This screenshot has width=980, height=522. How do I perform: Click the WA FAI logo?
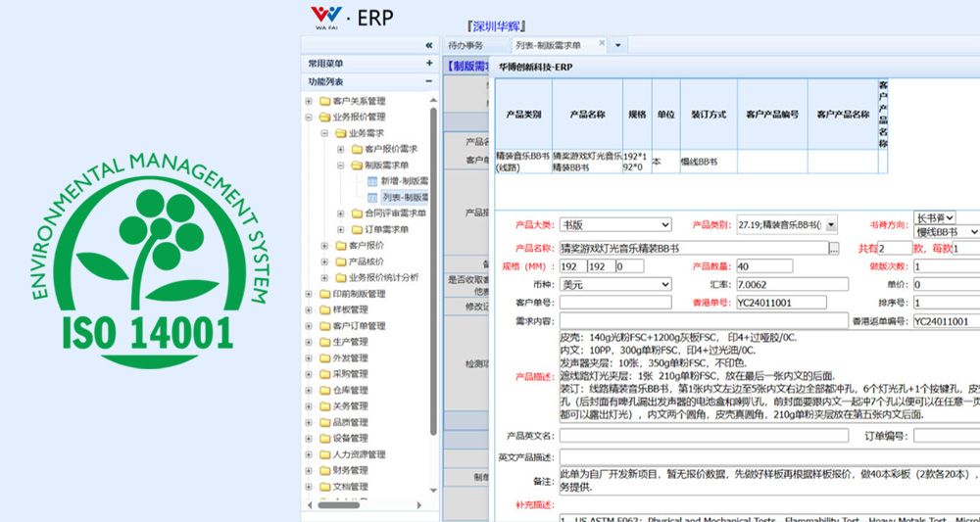327,17
